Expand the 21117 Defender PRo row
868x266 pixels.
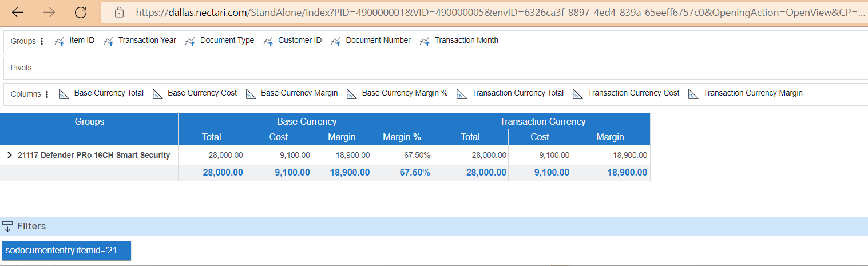[9, 155]
